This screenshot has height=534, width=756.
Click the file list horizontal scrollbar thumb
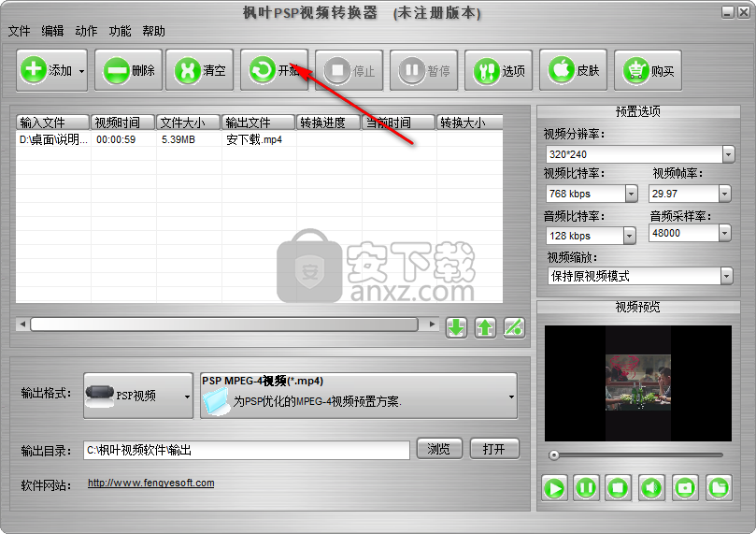(224, 325)
